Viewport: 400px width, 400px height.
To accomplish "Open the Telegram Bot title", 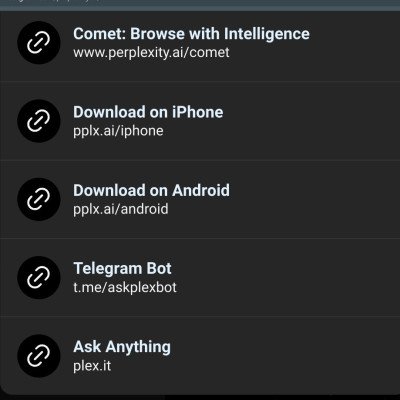I will point(122,269).
